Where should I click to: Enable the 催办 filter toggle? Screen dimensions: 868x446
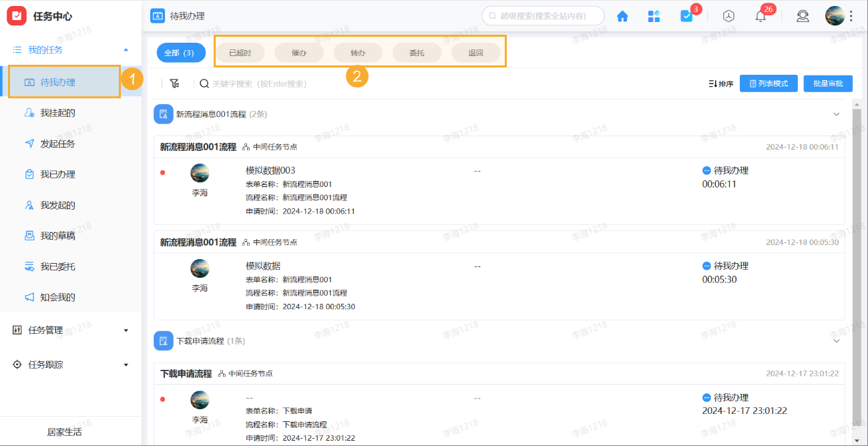(x=298, y=51)
